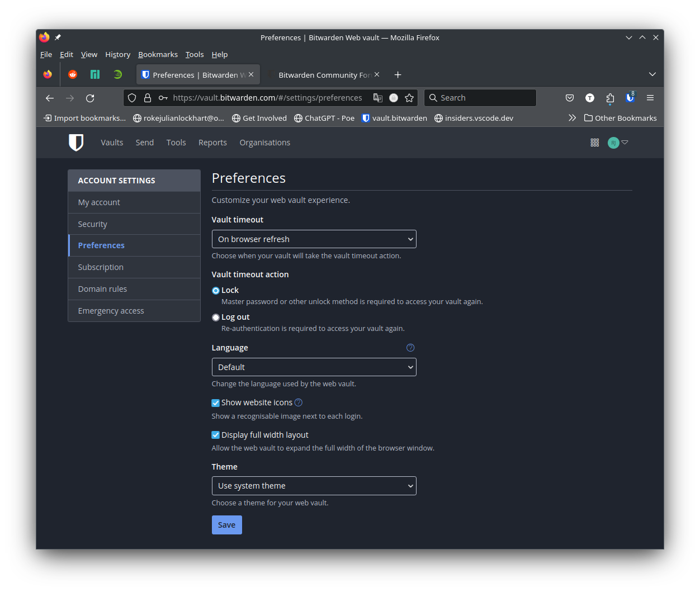The width and height of the screenshot is (700, 592).
Task: Open Security settings
Action: click(x=134, y=224)
